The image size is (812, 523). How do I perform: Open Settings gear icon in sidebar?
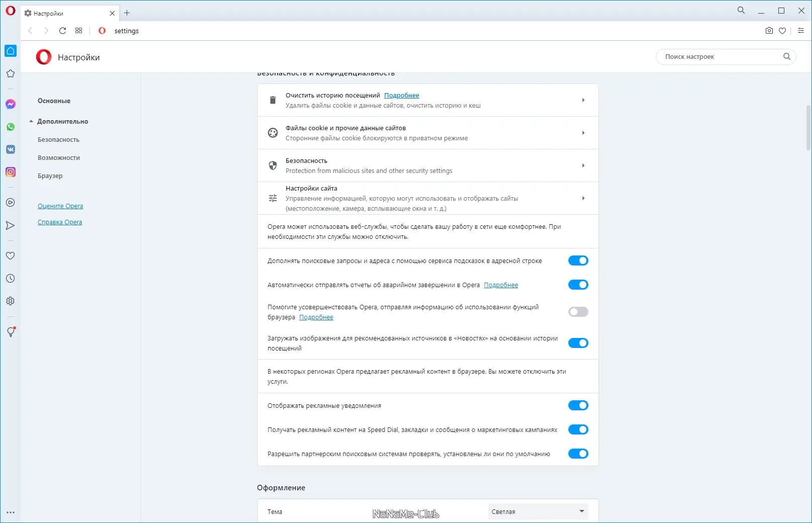11,301
